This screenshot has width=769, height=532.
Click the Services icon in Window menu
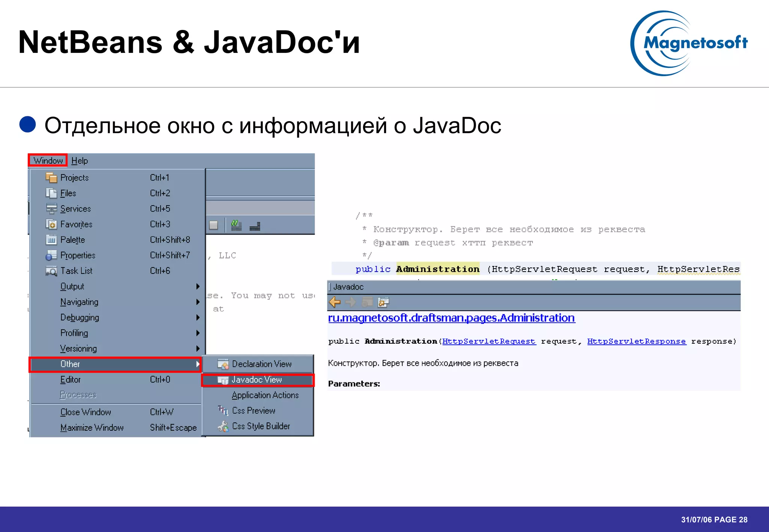[x=51, y=209]
